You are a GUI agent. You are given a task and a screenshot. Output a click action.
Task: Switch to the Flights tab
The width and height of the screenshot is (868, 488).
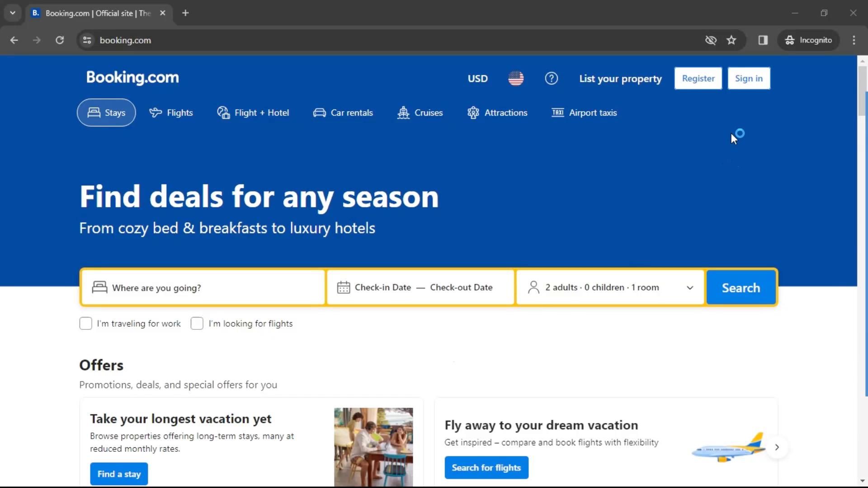click(171, 113)
